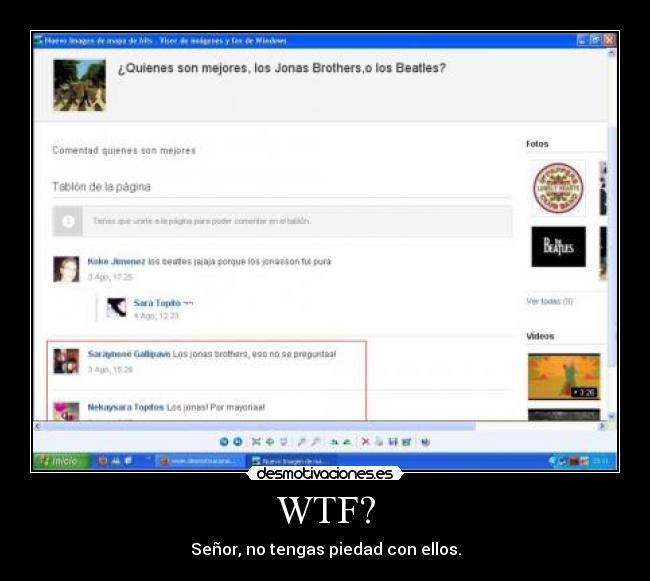The image size is (650, 581).
Task: Minimize the image viewer window
Action: (x=582, y=40)
